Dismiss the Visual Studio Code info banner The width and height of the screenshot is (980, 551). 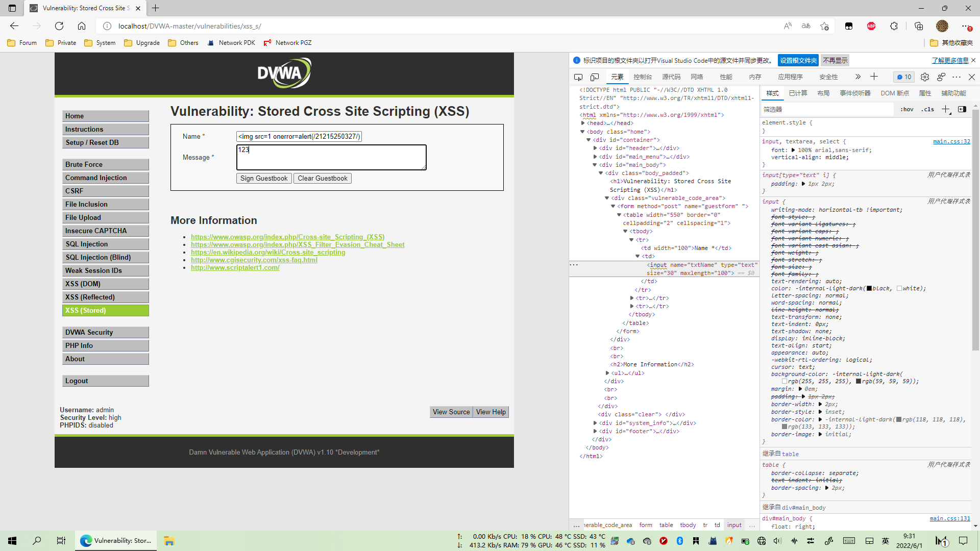973,60
